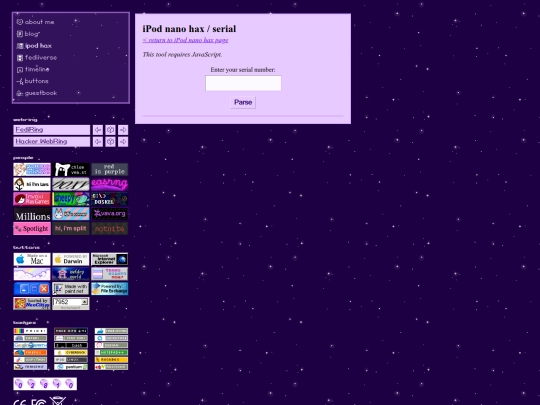Viewport: 540px width, 405px height.
Task: Focus the serial number input field
Action: pos(243,83)
